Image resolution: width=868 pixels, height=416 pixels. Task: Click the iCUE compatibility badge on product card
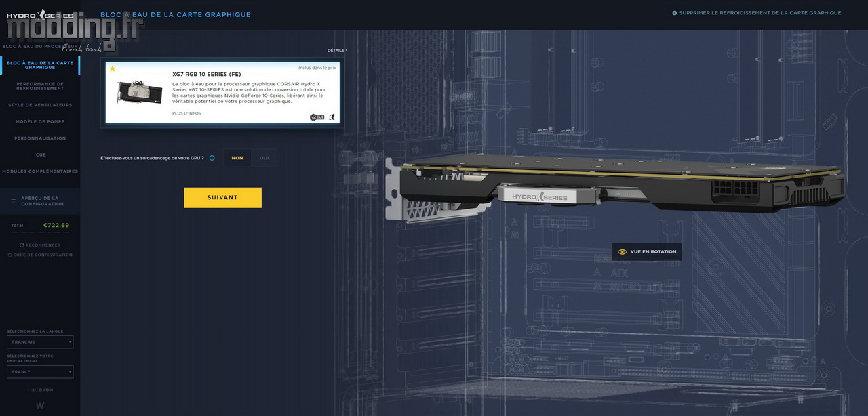317,117
